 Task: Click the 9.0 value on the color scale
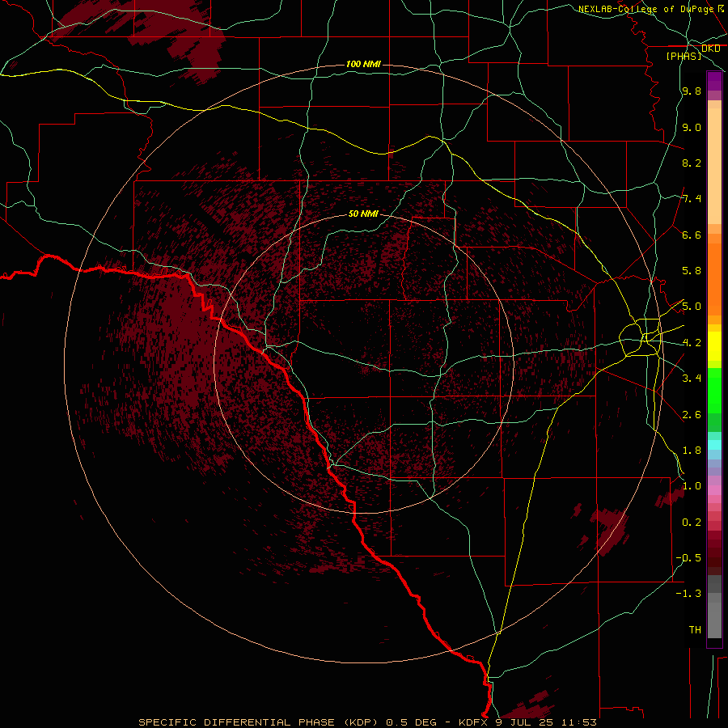(x=692, y=127)
